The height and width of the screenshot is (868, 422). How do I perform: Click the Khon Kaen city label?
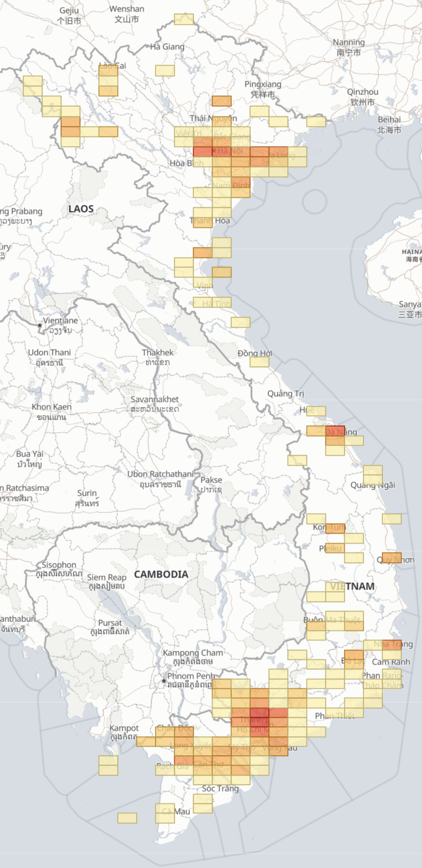pos(52,406)
